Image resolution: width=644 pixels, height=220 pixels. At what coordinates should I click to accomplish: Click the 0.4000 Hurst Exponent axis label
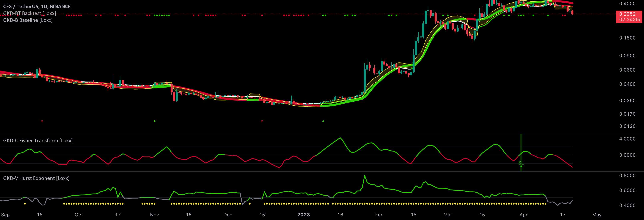click(x=627, y=205)
